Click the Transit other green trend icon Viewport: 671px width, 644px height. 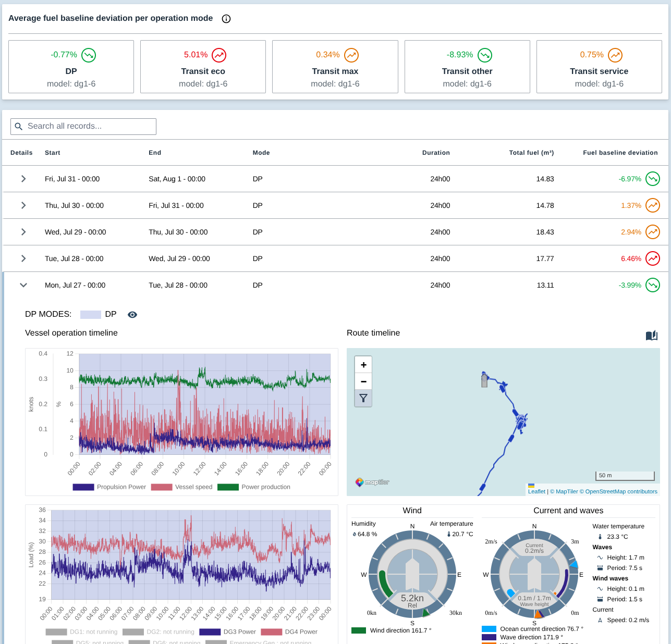(x=485, y=55)
